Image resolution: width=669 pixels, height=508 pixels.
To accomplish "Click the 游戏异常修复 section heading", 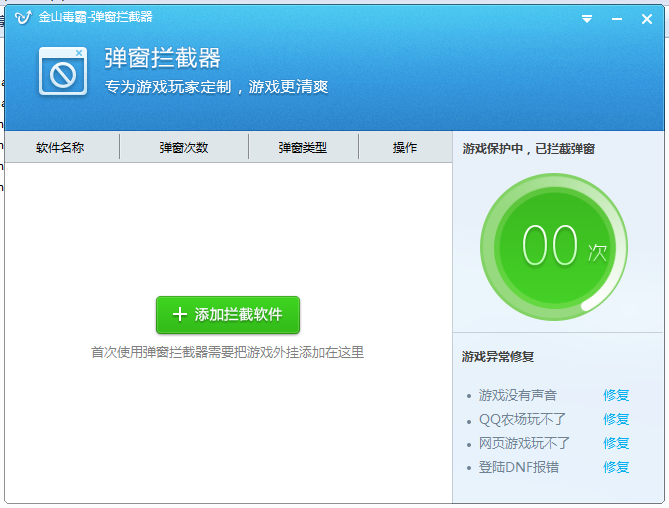I will pos(498,356).
